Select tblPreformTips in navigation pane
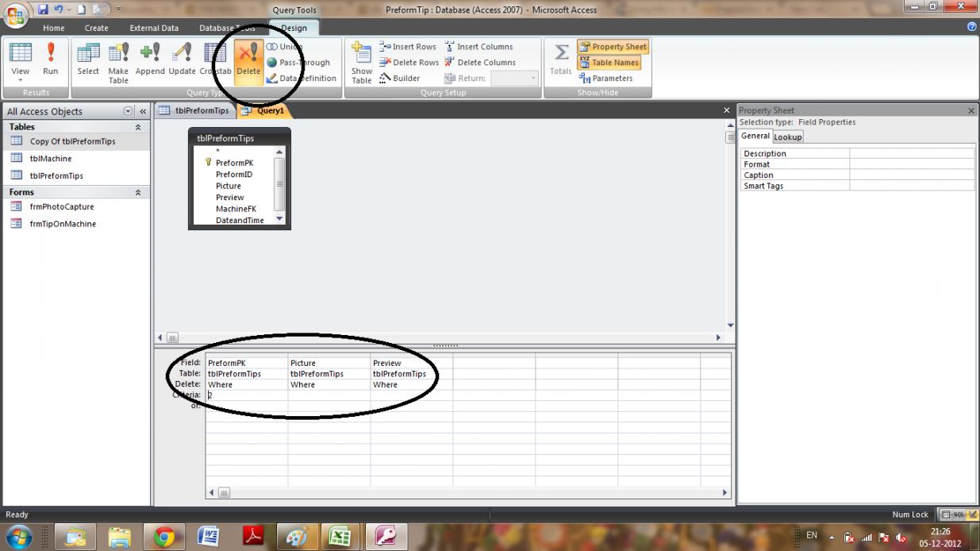Image resolution: width=980 pixels, height=551 pixels. pos(76,176)
